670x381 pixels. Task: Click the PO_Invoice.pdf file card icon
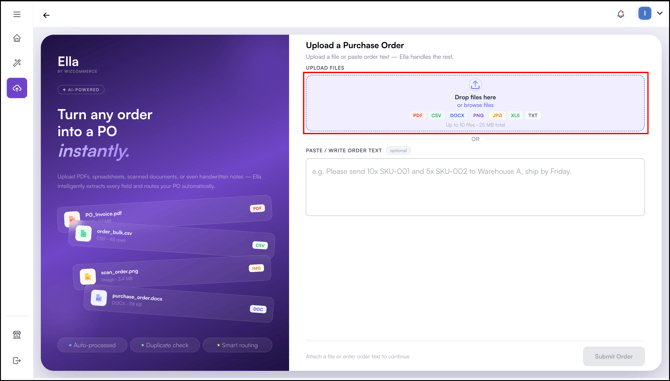72,219
